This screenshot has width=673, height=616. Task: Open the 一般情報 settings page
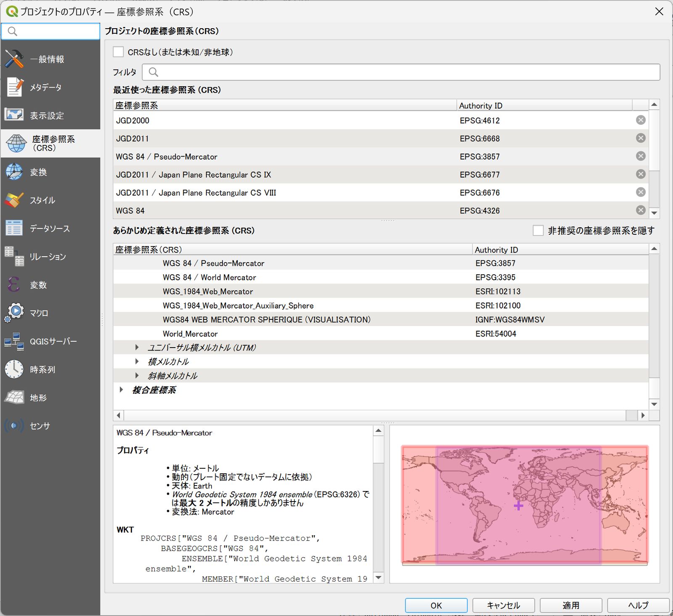[x=50, y=59]
